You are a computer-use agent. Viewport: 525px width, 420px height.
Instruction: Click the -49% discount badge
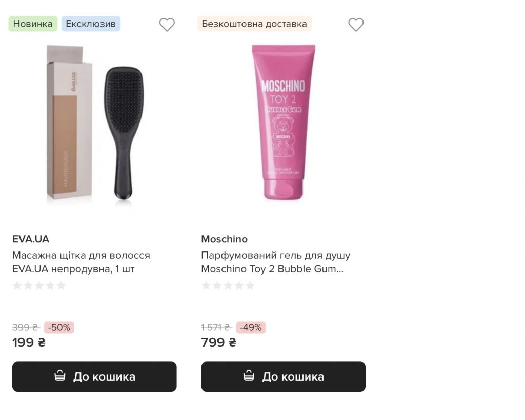tap(251, 328)
